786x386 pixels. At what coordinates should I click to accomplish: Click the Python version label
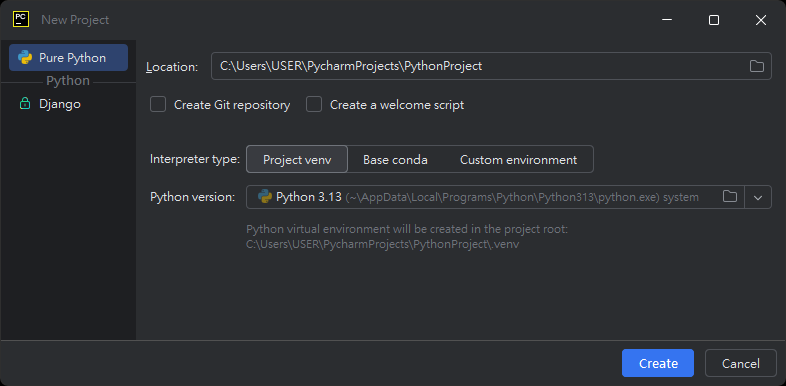pos(192,197)
